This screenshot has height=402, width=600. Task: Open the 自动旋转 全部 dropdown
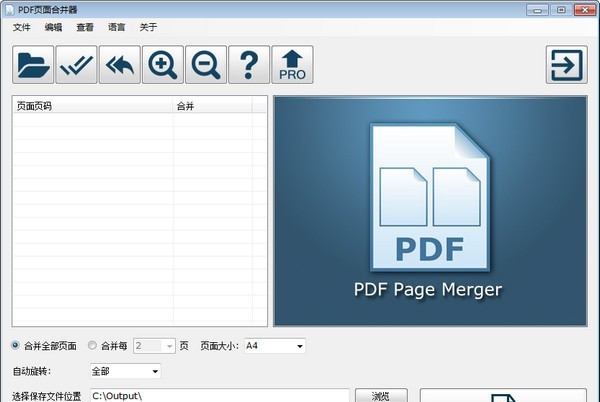coord(126,371)
